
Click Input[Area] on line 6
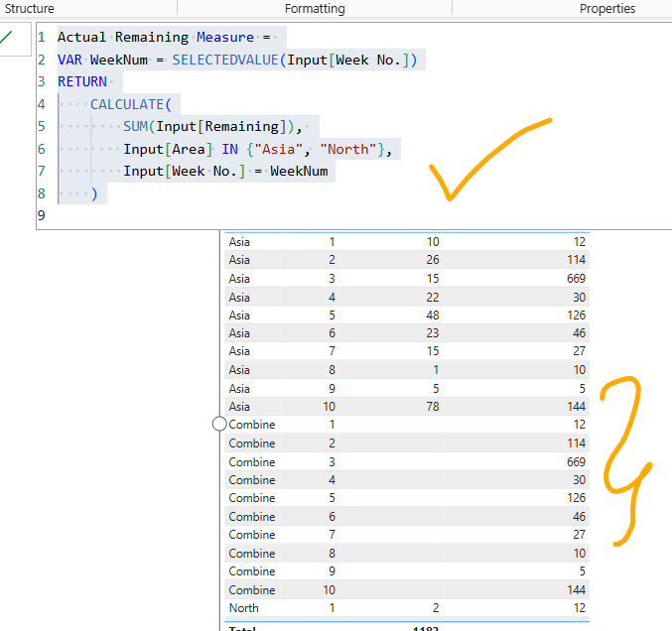click(168, 149)
